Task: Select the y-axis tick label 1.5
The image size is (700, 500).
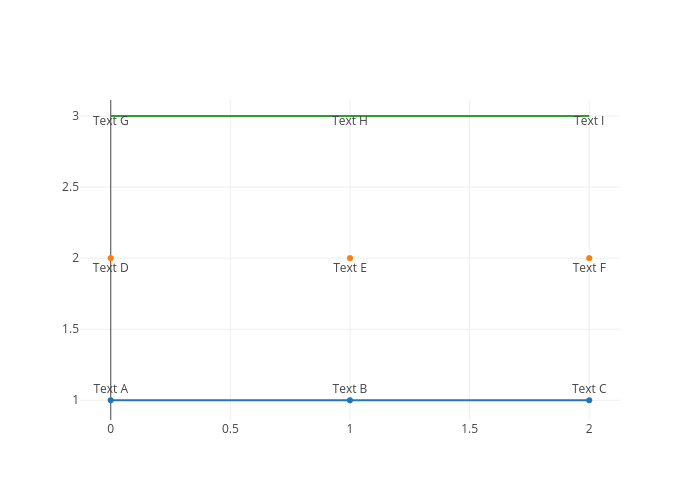Action: point(70,329)
